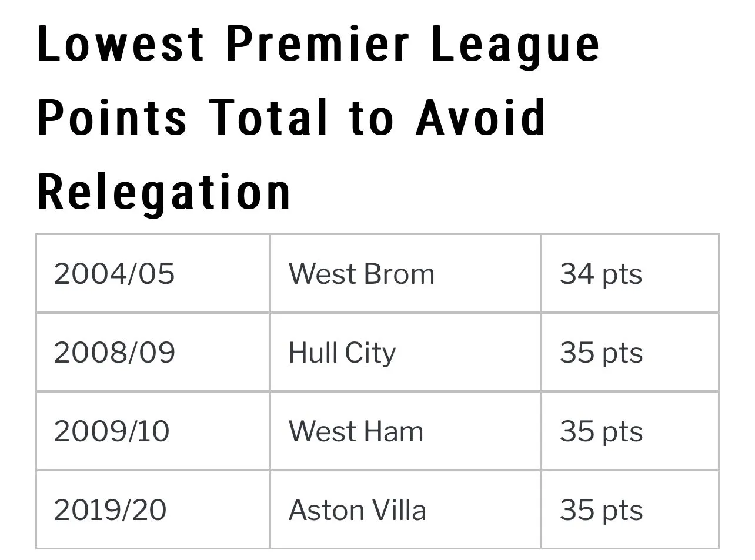The width and height of the screenshot is (755, 560).
Task: Select the 35 pts cell beside Aston Villa
Action: [601, 509]
